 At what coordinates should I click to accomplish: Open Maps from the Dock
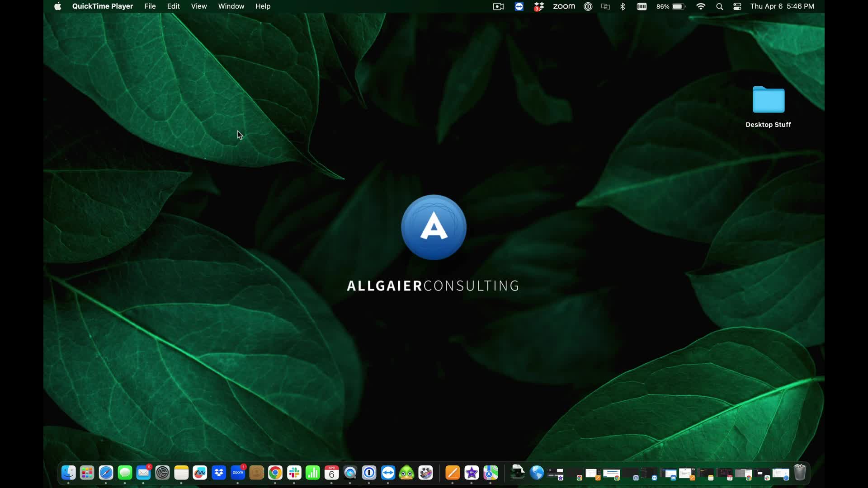[491, 473]
